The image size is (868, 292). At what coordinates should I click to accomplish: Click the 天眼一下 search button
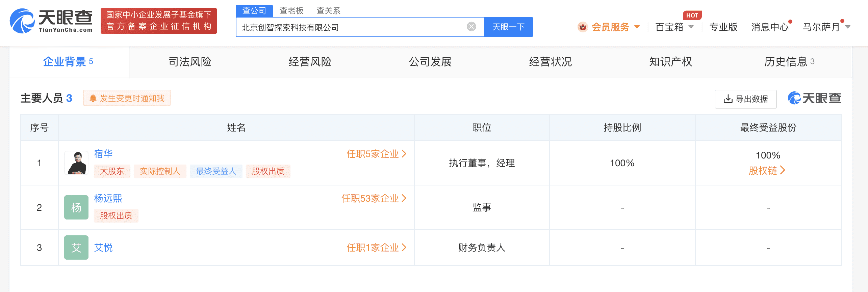[x=509, y=27]
